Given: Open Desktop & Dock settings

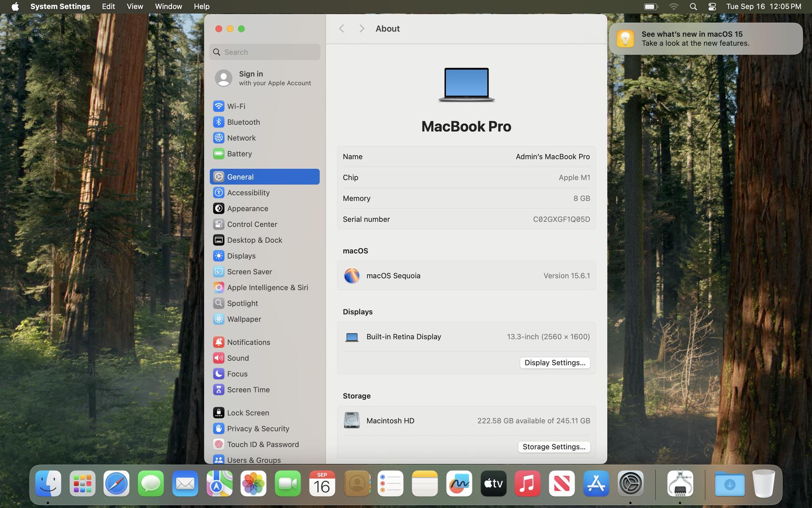Looking at the screenshot, I should [x=265, y=240].
